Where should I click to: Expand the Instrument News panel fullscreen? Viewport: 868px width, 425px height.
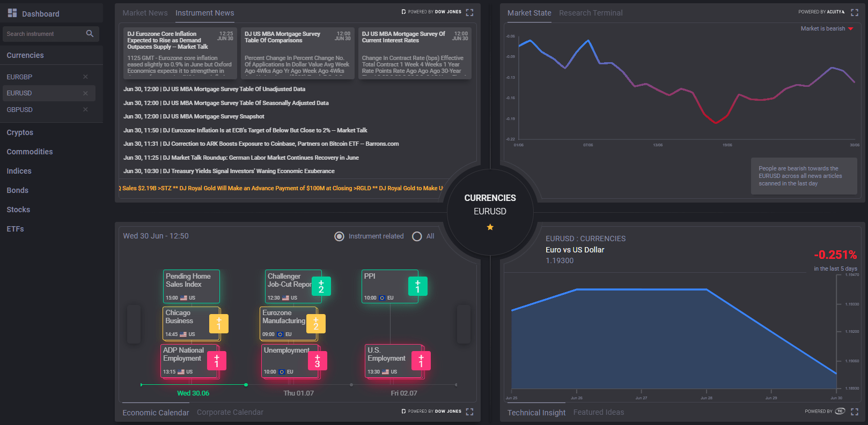click(469, 12)
